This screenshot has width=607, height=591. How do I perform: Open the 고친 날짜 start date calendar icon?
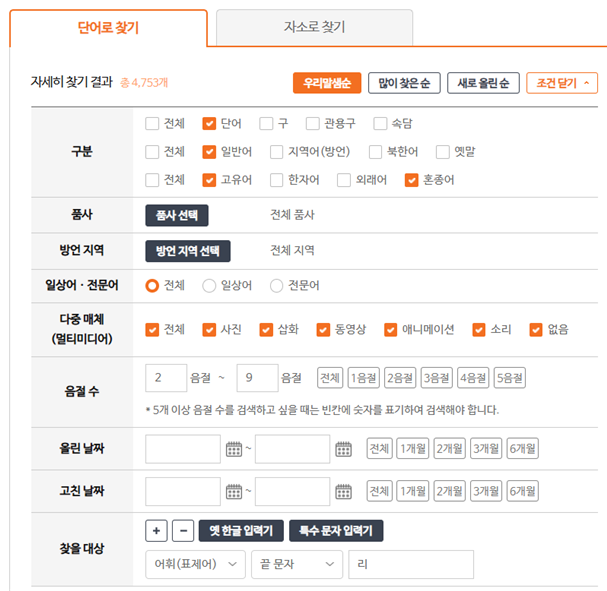(234, 492)
